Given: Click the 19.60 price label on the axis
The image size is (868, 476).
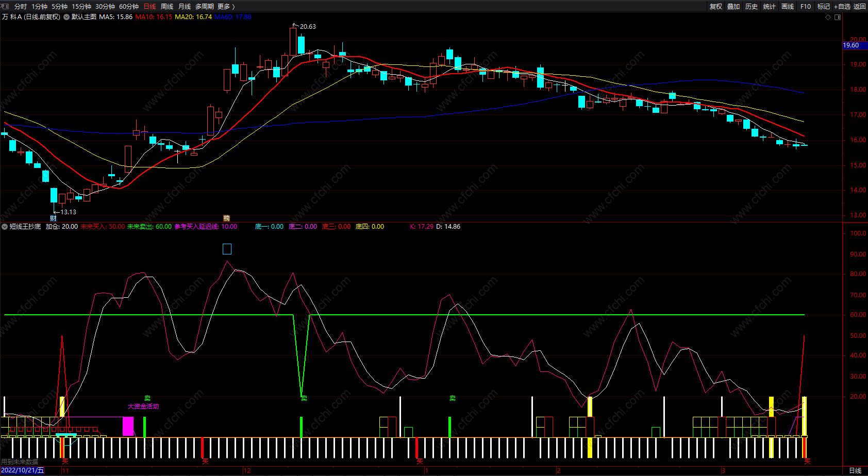Looking at the screenshot, I should click(x=851, y=45).
